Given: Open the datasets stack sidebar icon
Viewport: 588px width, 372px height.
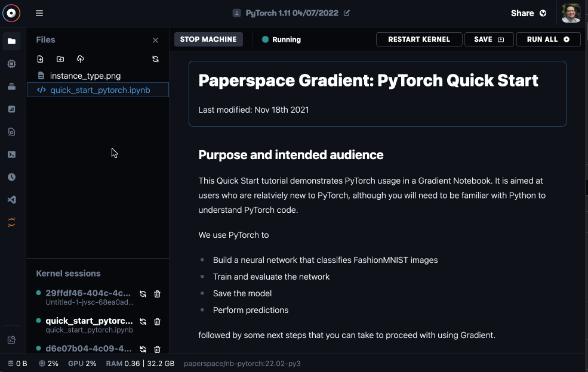Looking at the screenshot, I should pyautogui.click(x=11, y=86).
